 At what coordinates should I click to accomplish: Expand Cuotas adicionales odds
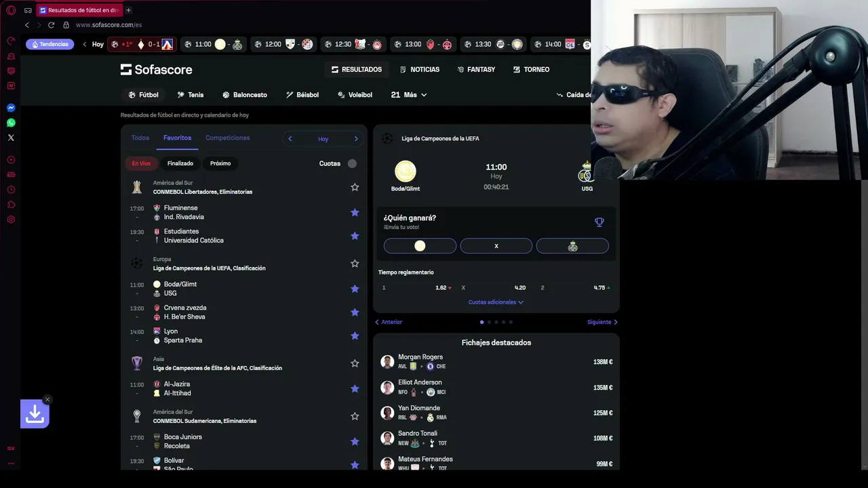tap(496, 302)
